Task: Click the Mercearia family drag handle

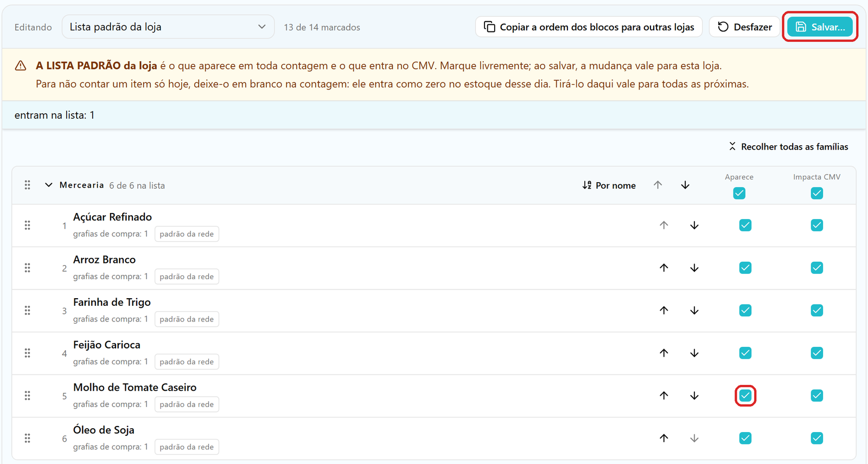Action: (27, 185)
